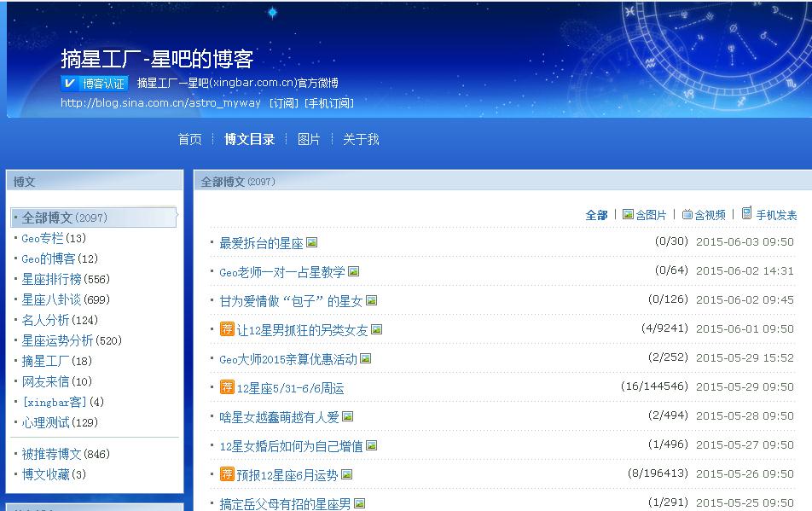Click the orange 荐 icon beside 让12星男抓狂的另类女友
The image size is (812, 511).
(x=227, y=329)
